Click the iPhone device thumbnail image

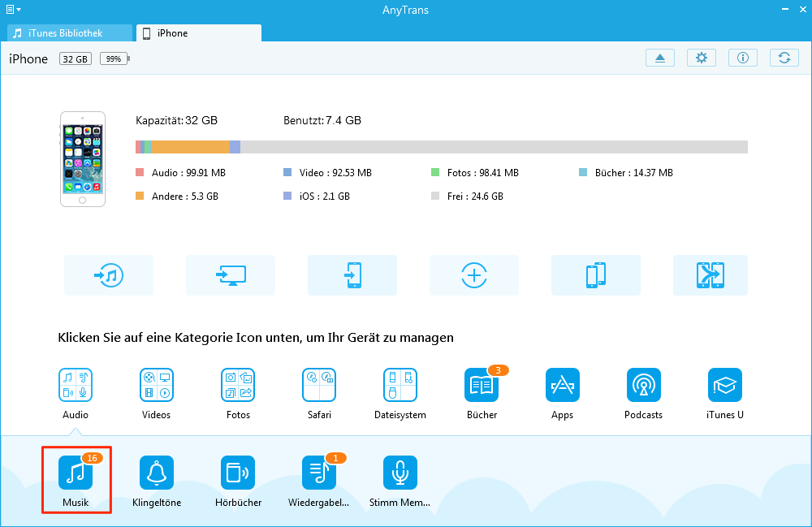pyautogui.click(x=83, y=159)
